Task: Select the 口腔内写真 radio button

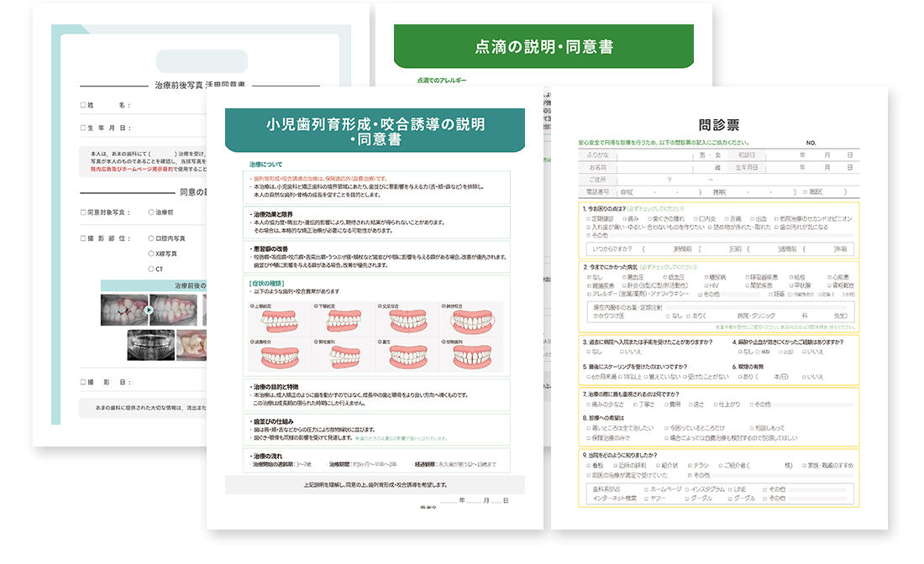Action: pyautogui.click(x=151, y=238)
